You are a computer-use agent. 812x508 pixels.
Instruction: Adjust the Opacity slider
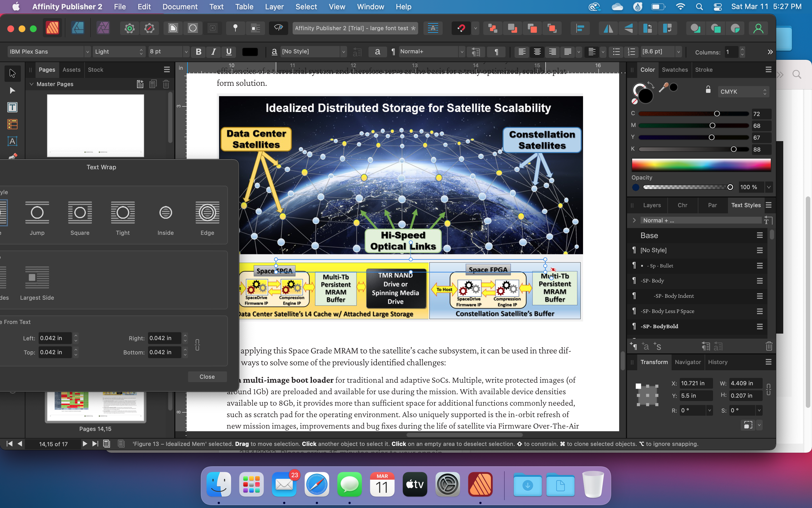(687, 187)
